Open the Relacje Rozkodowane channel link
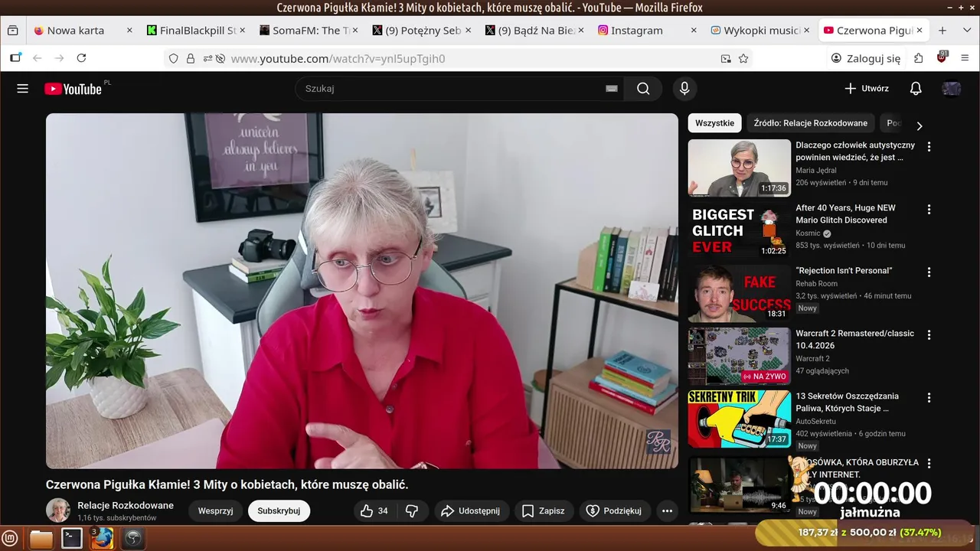Screen dimensions: 980x551 [x=126, y=505]
